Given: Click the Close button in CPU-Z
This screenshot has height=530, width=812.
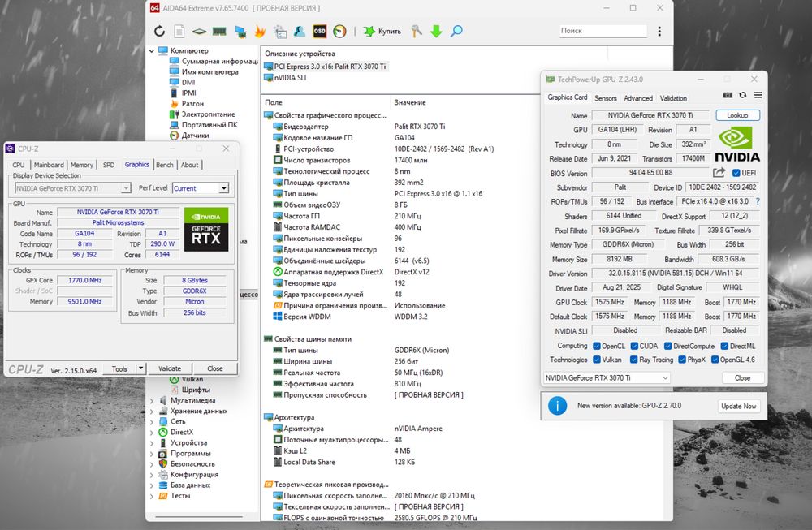Looking at the screenshot, I should (x=215, y=368).
